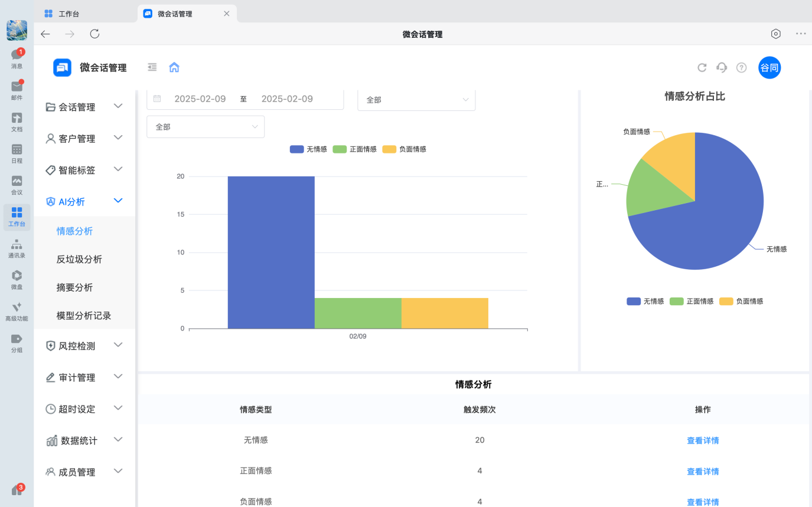
Task: Collapse the sidebar menu with fold icon
Action: coord(152,67)
